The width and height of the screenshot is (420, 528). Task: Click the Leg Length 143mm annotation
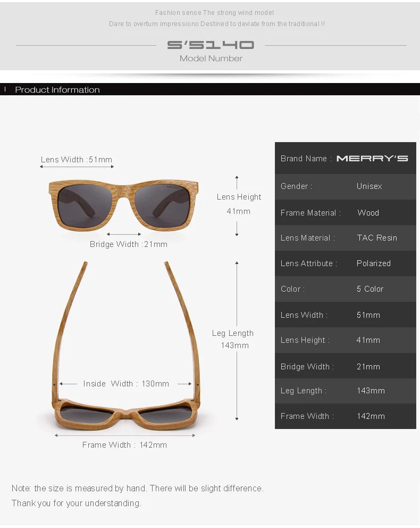pyautogui.click(x=233, y=339)
